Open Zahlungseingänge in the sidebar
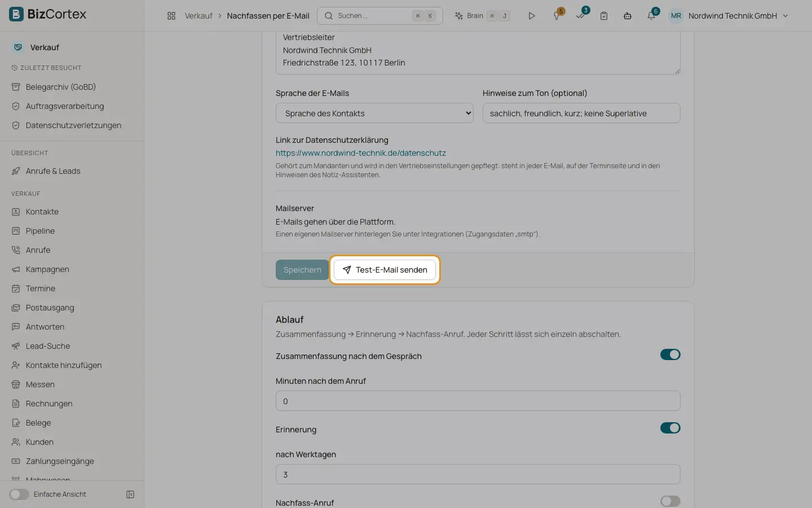The image size is (812, 508). coord(60,461)
